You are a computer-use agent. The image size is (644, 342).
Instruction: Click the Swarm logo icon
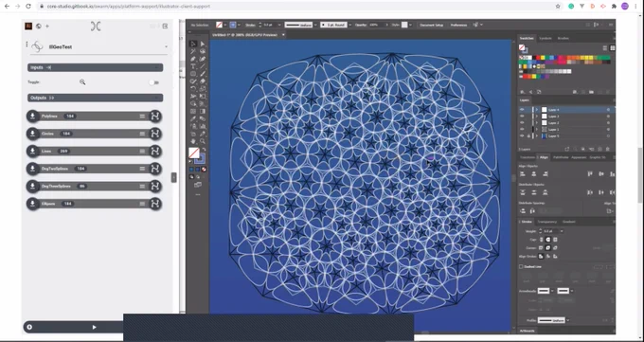[96, 27]
